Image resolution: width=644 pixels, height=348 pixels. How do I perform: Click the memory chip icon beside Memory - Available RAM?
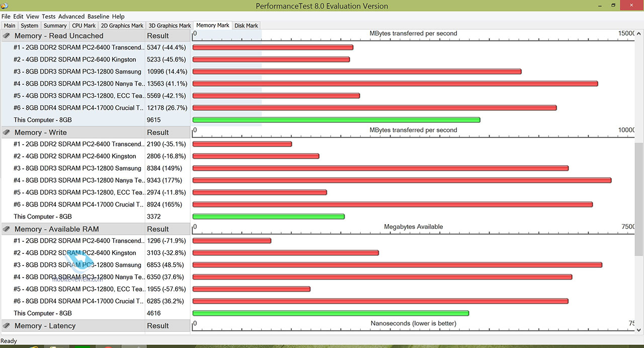[x=7, y=229]
